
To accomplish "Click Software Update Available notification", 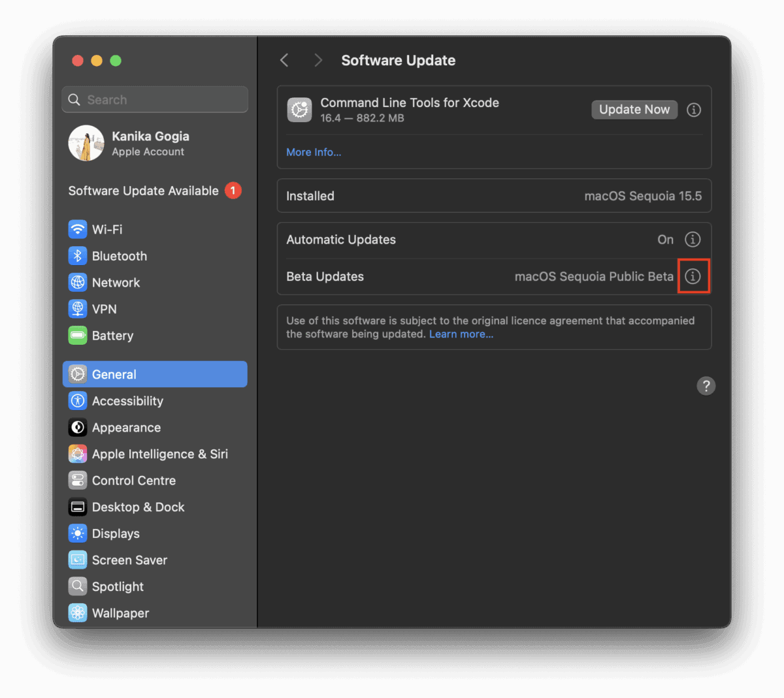I will 155,191.
